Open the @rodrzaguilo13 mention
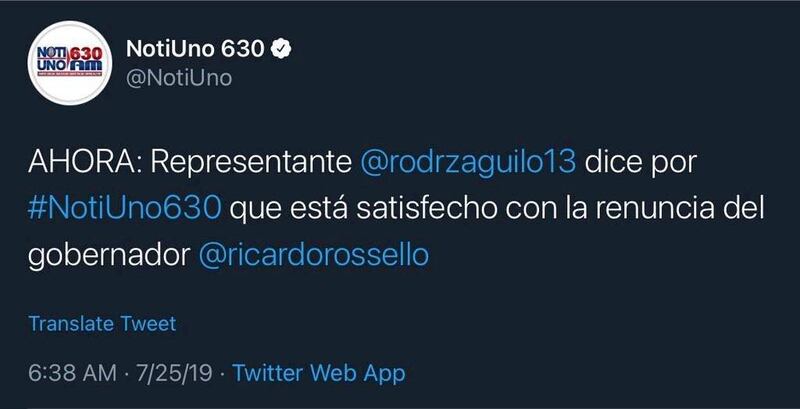 468,164
